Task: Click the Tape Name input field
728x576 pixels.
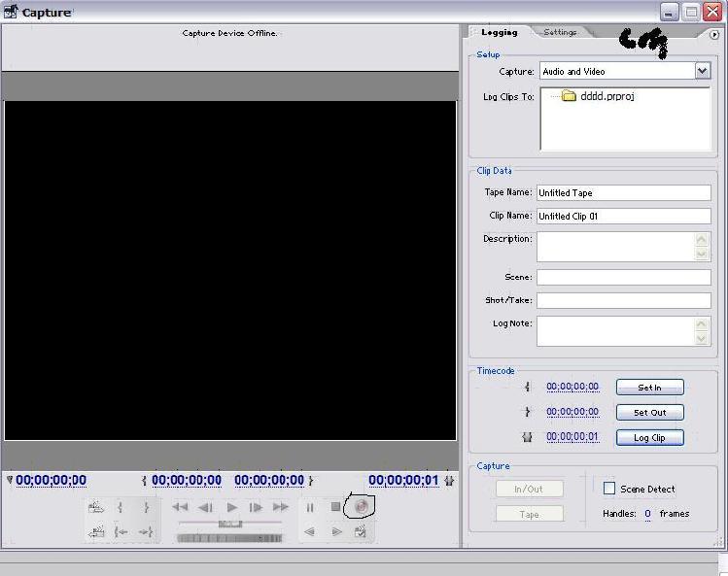Action: [x=623, y=192]
